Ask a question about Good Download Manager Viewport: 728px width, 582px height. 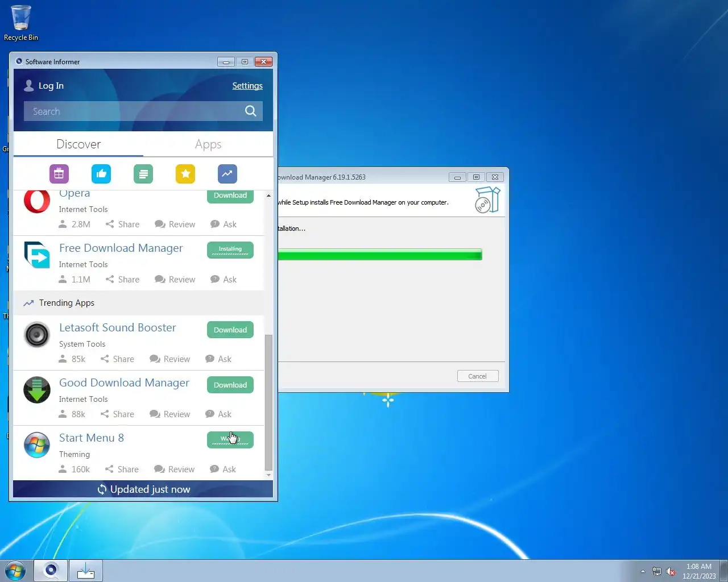tap(218, 414)
